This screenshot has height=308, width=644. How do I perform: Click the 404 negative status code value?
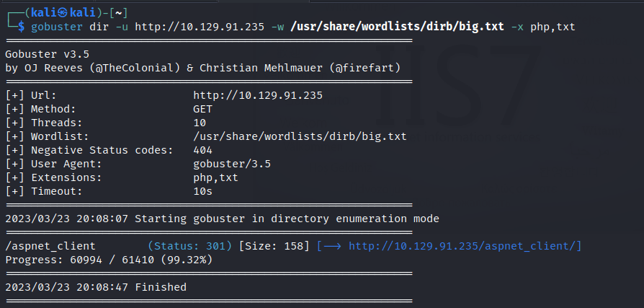click(x=203, y=150)
